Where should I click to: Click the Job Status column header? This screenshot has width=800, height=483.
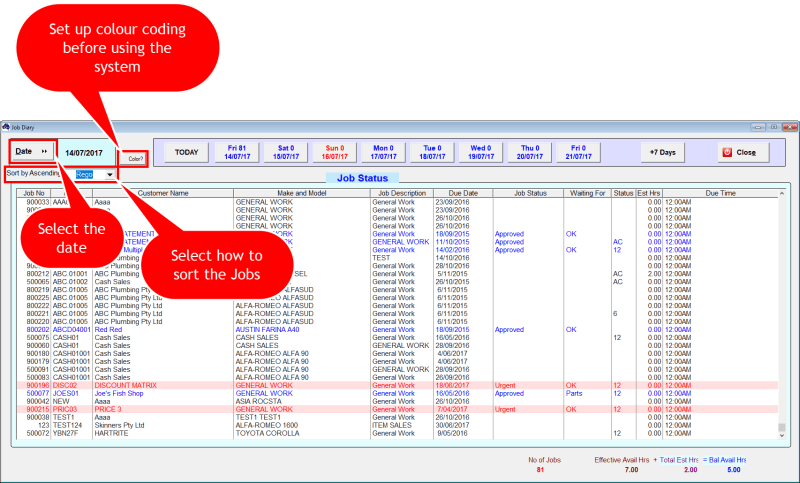pyautogui.click(x=530, y=193)
